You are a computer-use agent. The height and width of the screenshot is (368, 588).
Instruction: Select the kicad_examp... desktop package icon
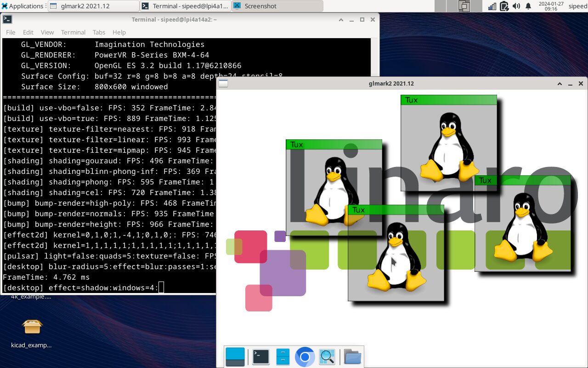[x=32, y=333]
